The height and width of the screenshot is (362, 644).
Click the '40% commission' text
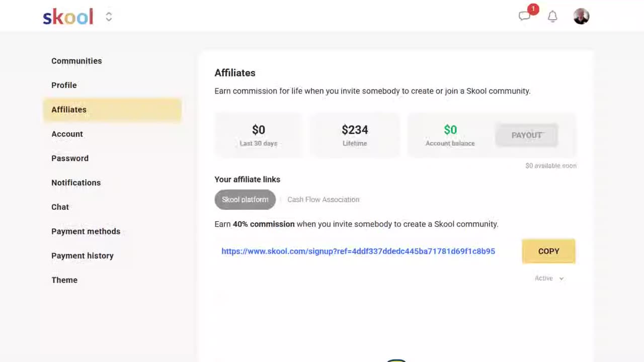pyautogui.click(x=264, y=224)
